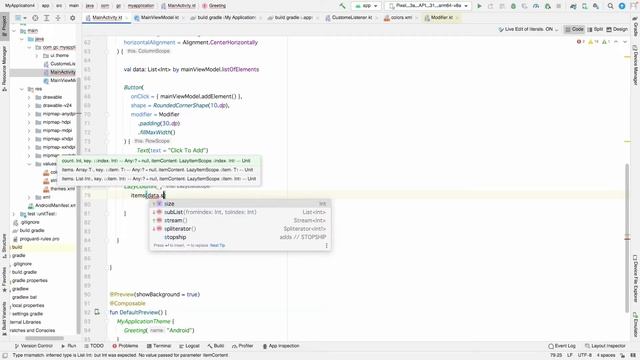Open the Version Control tool window
Screen dimensions: 640x360
(33, 346)
